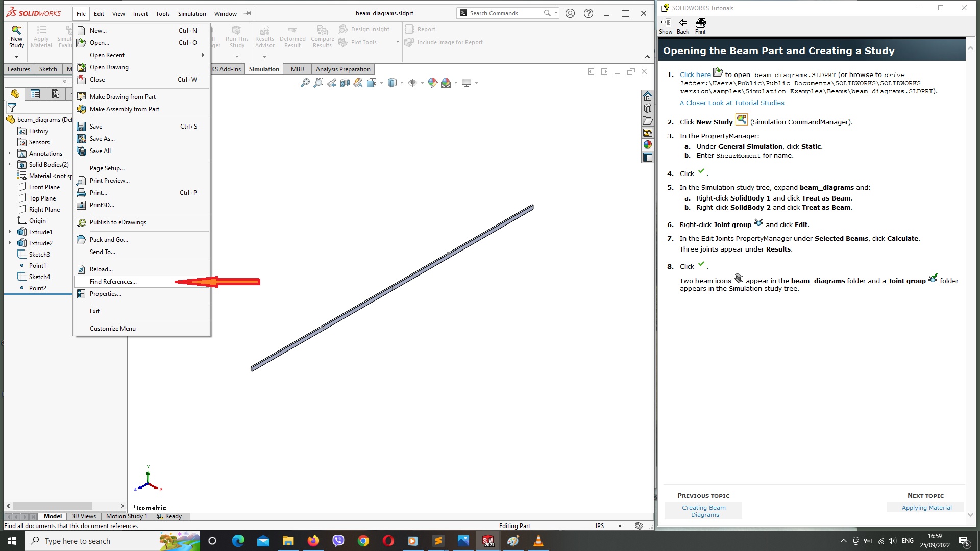
Task: Open Plot Tools dropdown arrow
Action: (x=398, y=42)
